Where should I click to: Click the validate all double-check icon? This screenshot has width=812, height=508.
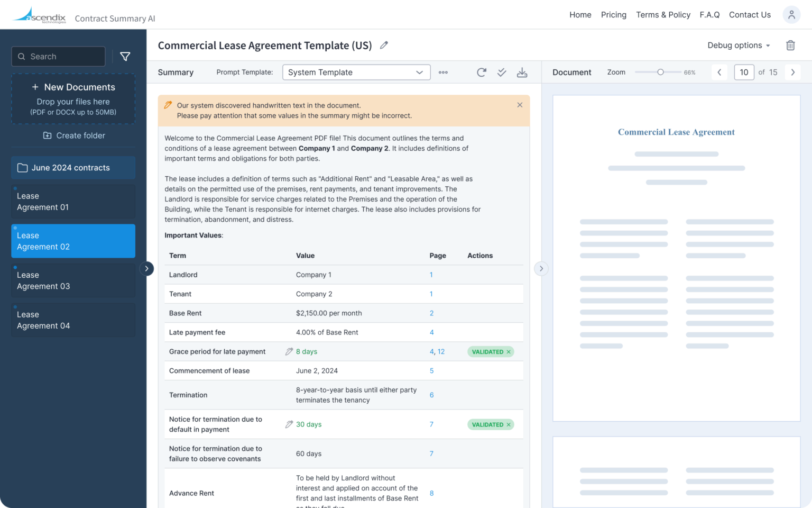(x=502, y=72)
